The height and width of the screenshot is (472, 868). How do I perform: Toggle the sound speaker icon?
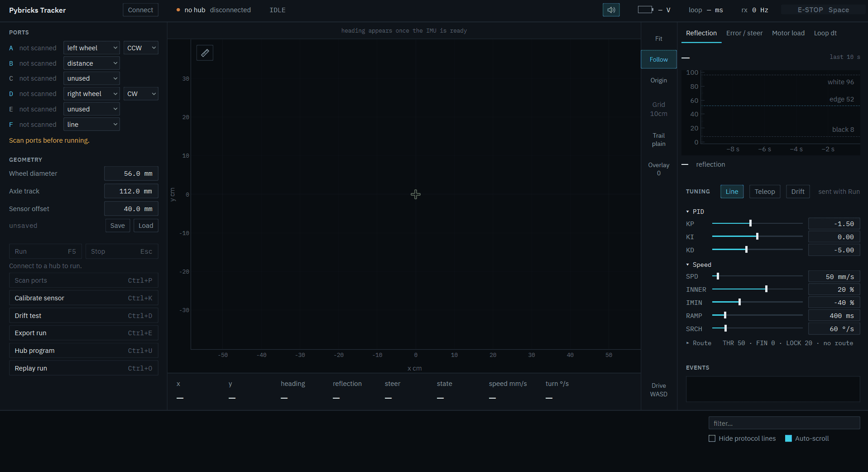click(611, 10)
